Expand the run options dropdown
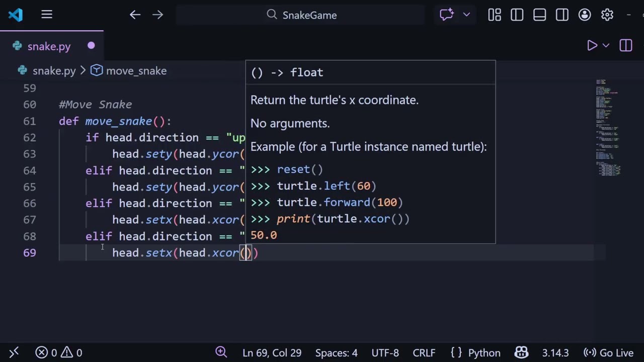 tap(606, 46)
